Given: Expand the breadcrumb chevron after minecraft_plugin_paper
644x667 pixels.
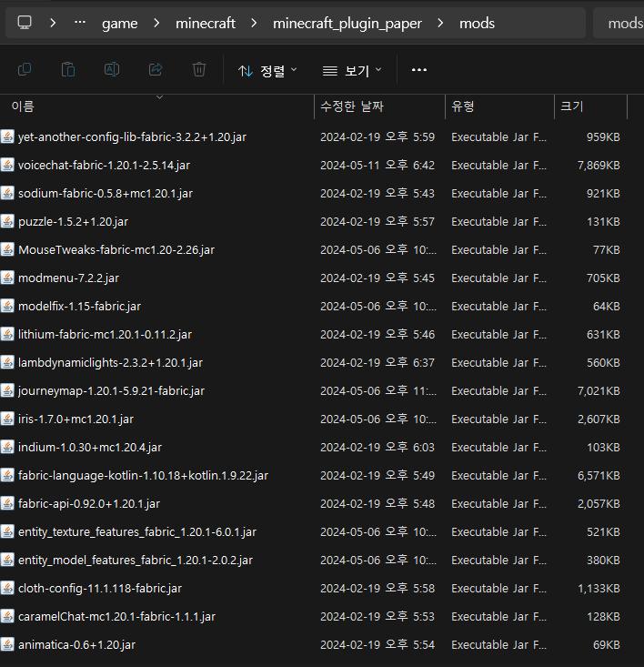Looking at the screenshot, I should (441, 23).
